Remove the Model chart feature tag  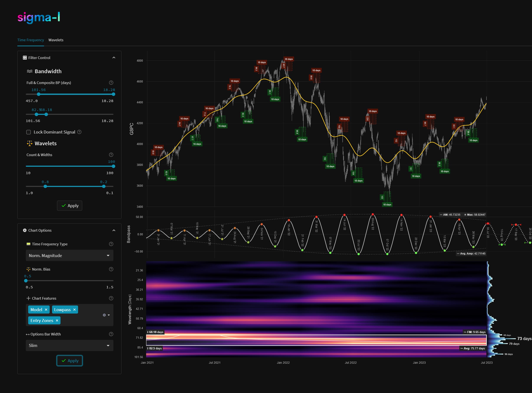click(x=46, y=309)
